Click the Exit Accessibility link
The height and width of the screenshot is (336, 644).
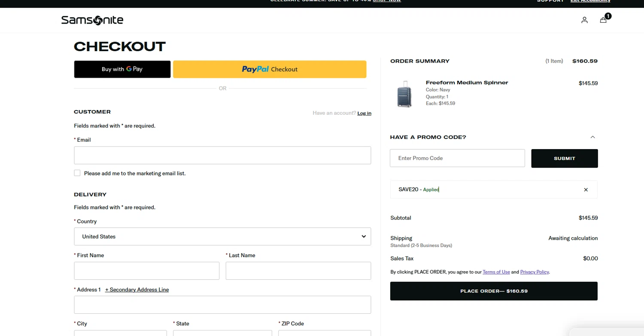(590, 1)
